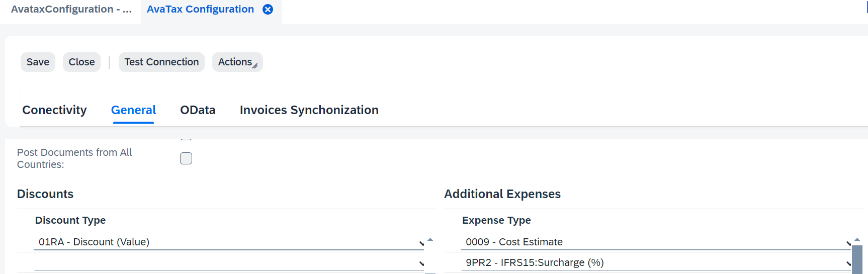Expand the 0009 - Cost Estimate dropdown

(x=848, y=243)
